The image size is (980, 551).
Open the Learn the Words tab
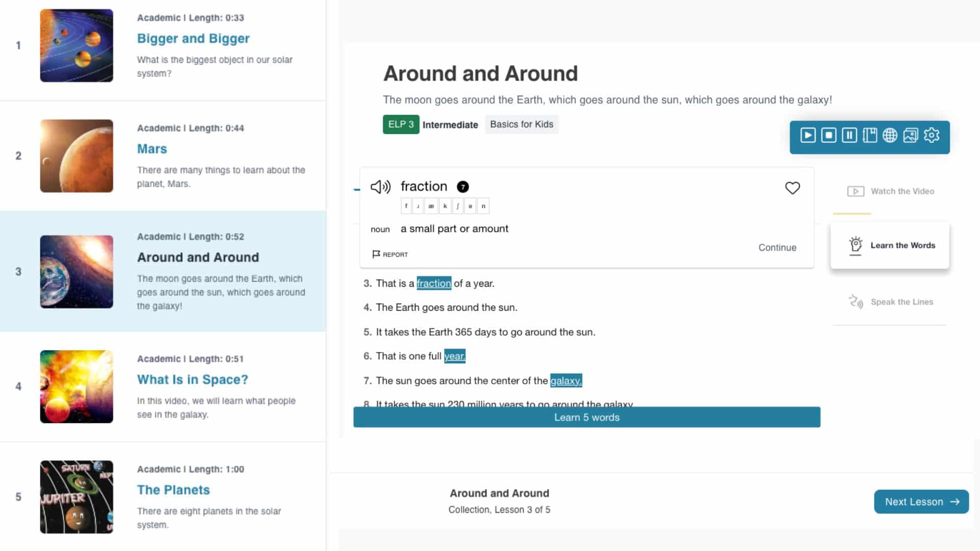(891, 245)
